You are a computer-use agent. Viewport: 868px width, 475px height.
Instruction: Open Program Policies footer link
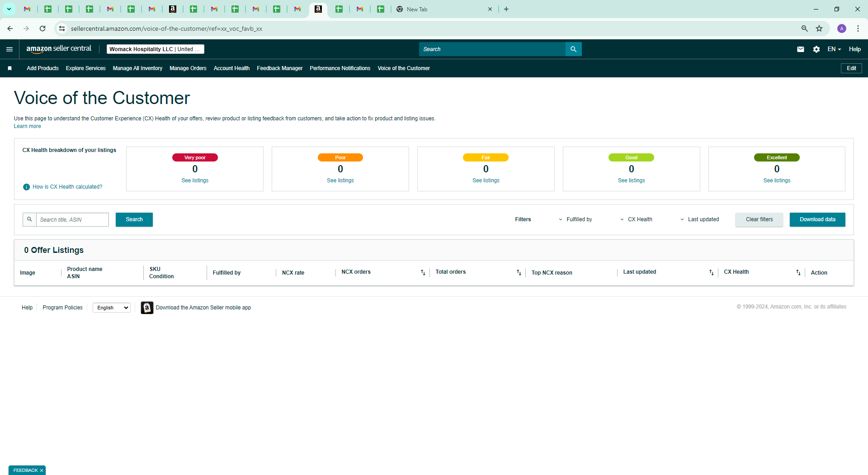(x=62, y=308)
